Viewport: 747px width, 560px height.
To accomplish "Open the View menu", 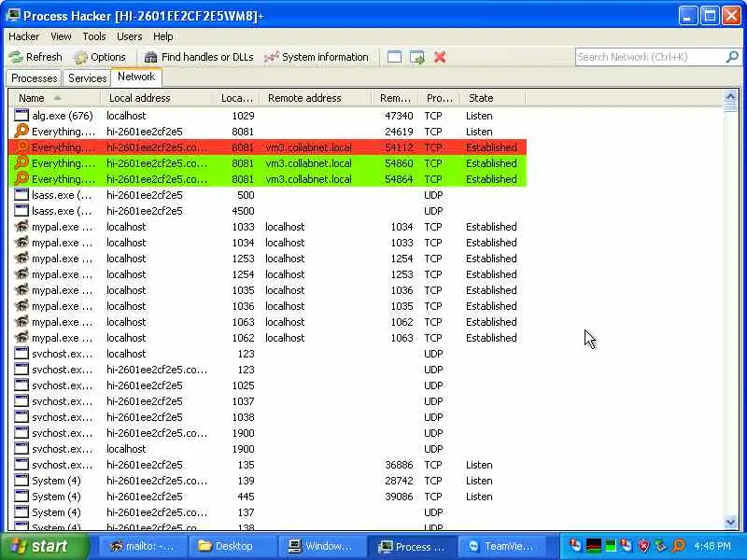I will coord(61,36).
